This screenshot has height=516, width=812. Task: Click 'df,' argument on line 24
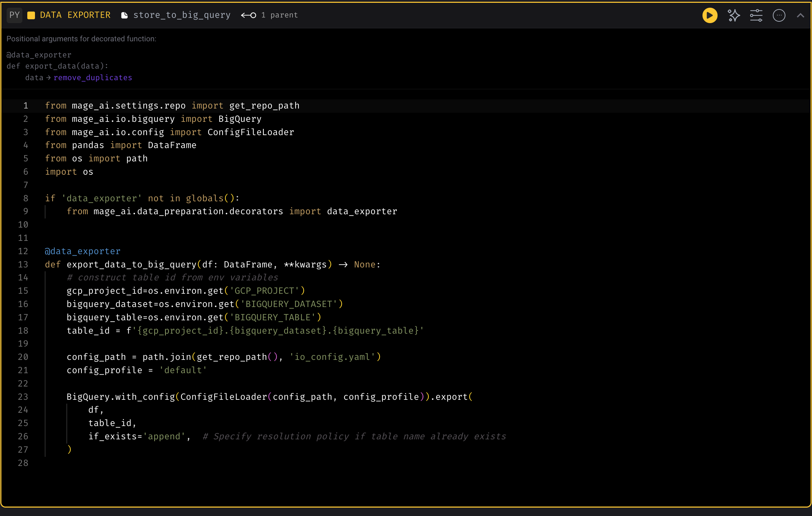96,410
